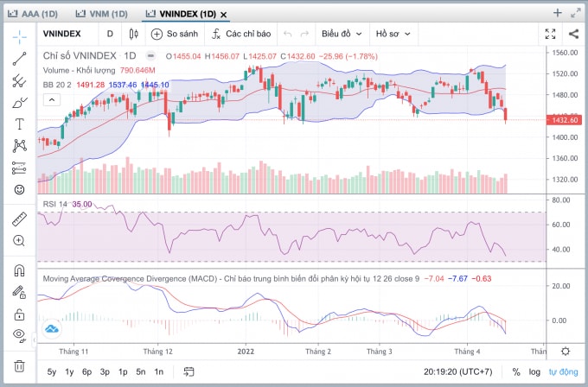The height and width of the screenshot is (387, 588).
Task: Share the chart
Action: tap(573, 34)
